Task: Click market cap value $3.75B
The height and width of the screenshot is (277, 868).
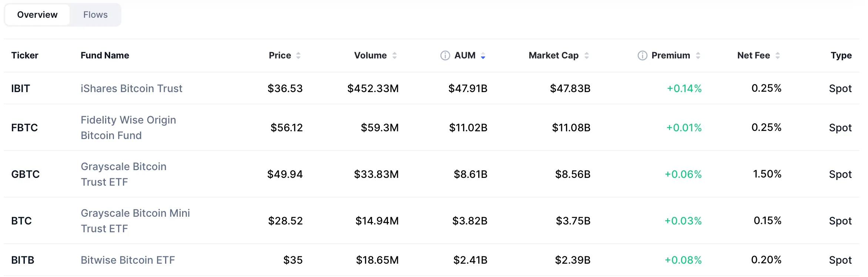Action: 573,221
